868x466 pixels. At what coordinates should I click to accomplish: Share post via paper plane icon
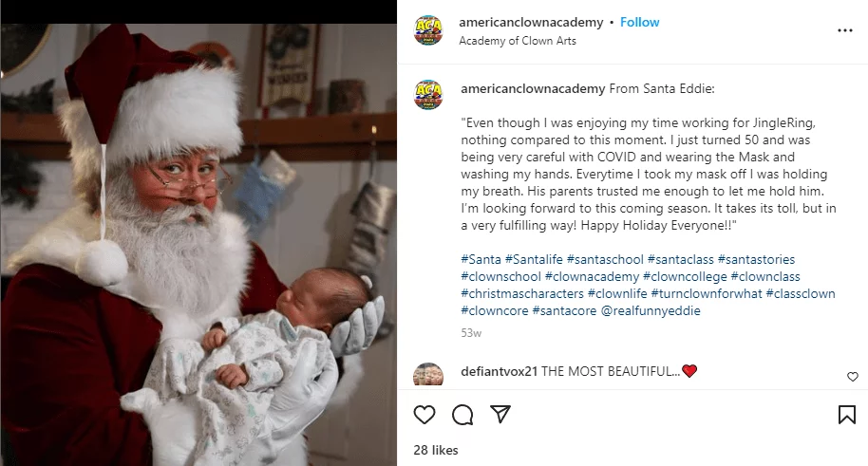click(500, 415)
